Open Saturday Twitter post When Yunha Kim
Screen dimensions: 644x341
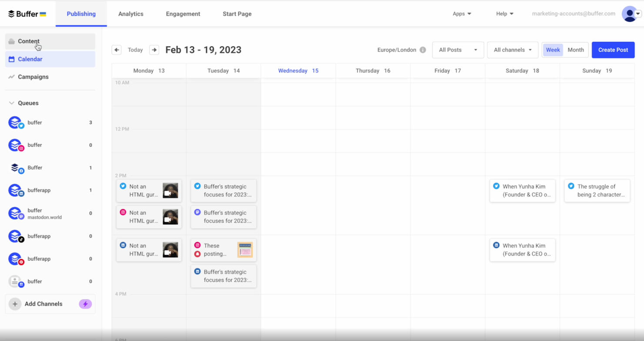tap(523, 191)
